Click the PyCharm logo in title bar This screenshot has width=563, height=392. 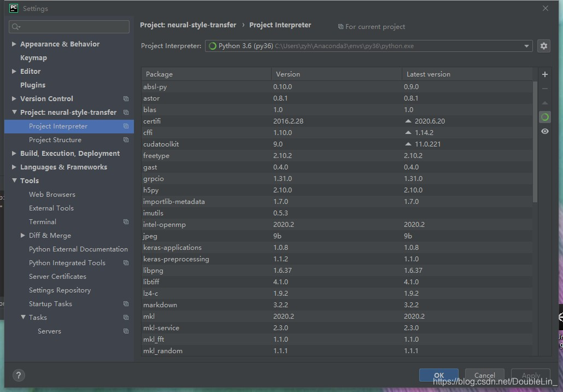[x=14, y=8]
